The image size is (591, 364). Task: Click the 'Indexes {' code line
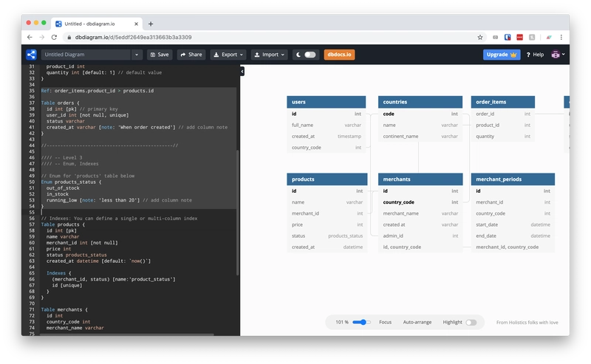59,273
